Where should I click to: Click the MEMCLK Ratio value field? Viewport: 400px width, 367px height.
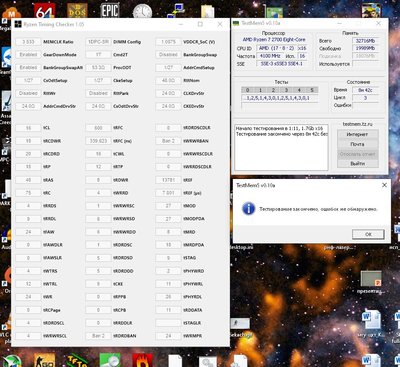tap(28, 42)
